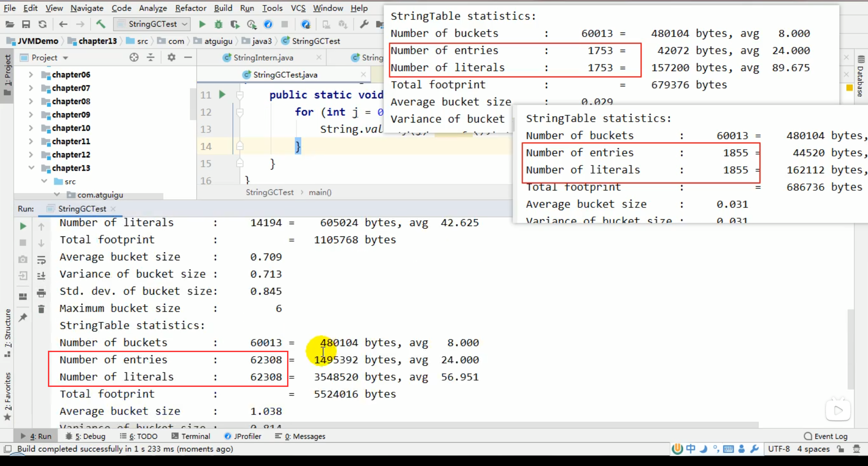This screenshot has width=868, height=466.
Task: Click the Sogou IME logo in the tray
Action: click(677, 449)
